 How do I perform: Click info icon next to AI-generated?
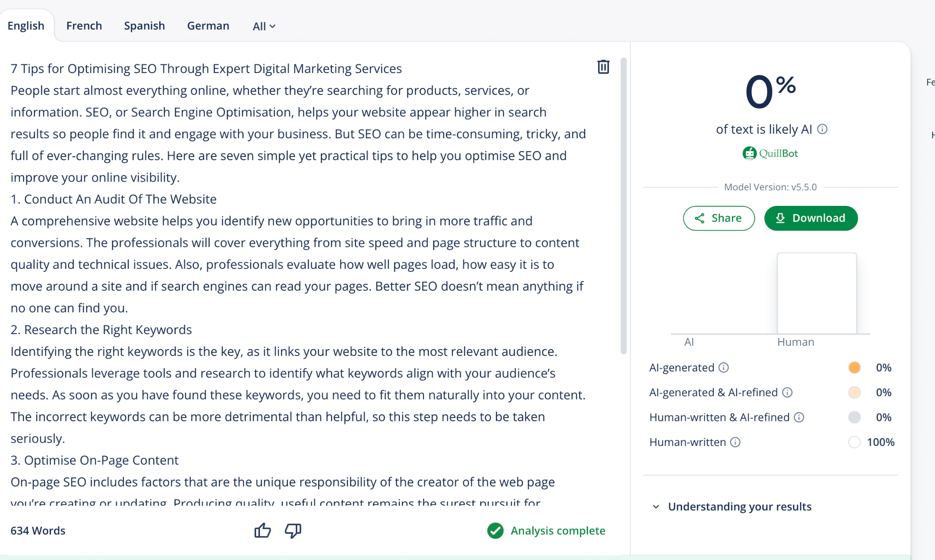tap(724, 367)
